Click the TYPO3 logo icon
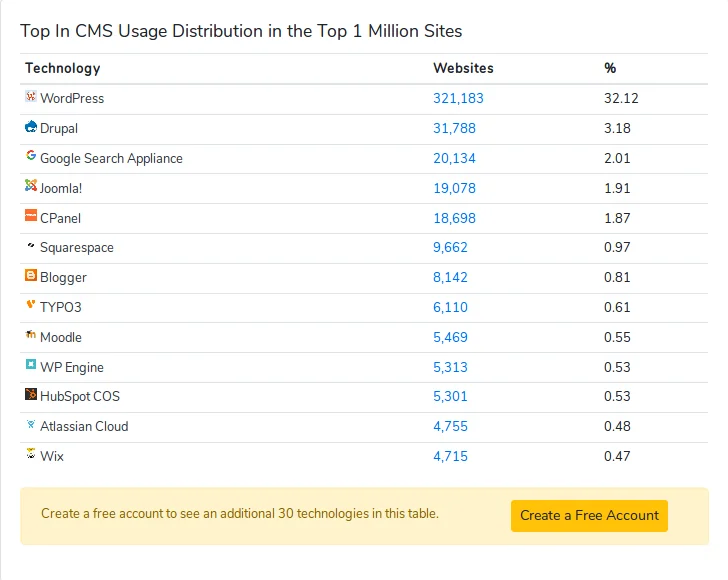The width and height of the screenshot is (728, 580). tap(31, 305)
